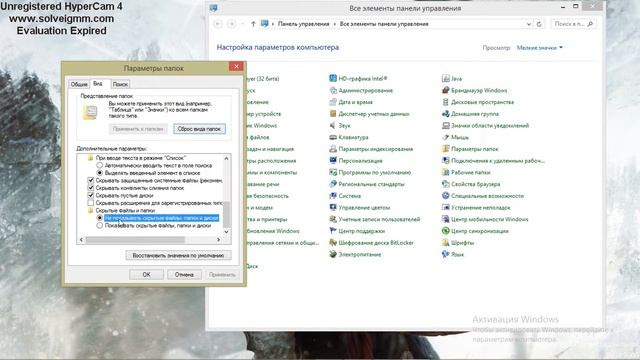Click Панель управления breadcrumb arrow

334,24
